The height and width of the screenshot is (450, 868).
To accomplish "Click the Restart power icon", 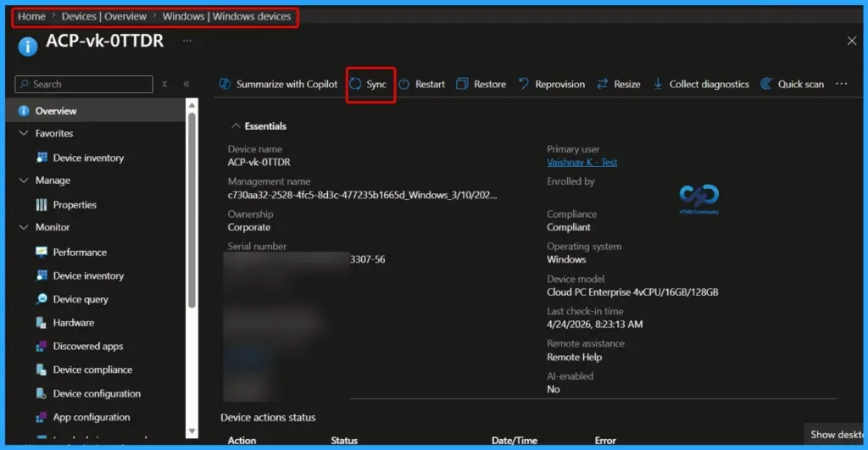I will click(x=404, y=84).
